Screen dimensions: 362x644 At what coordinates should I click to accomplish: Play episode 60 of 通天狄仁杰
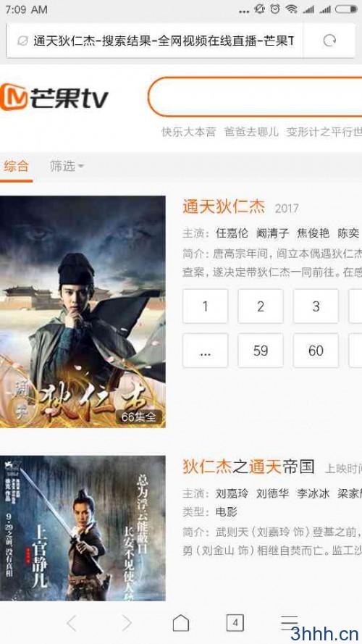coord(316,351)
